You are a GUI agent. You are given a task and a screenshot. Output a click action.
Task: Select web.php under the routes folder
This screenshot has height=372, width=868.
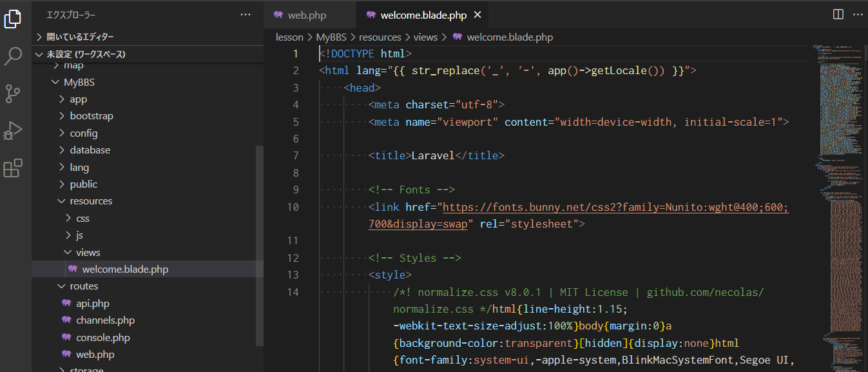(x=96, y=354)
